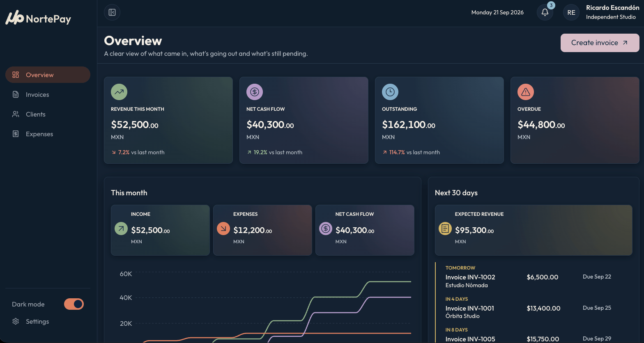Toggle the Dark mode switch
644x343 pixels.
tap(74, 304)
